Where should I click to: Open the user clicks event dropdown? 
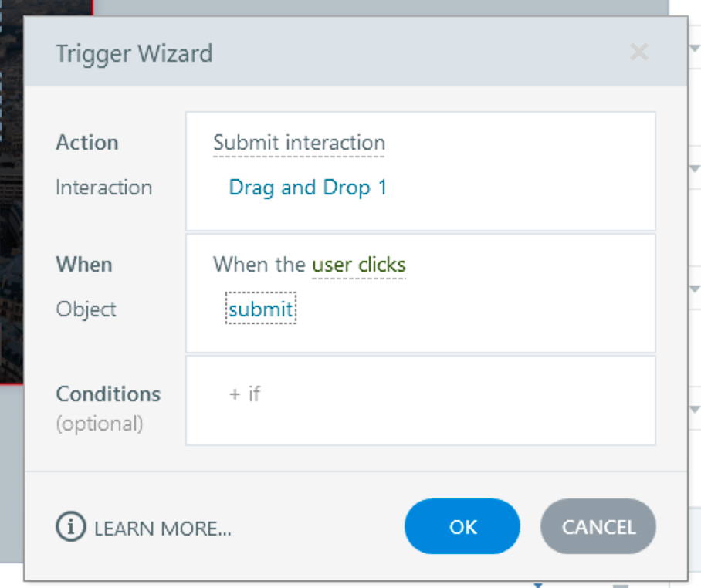click(358, 265)
